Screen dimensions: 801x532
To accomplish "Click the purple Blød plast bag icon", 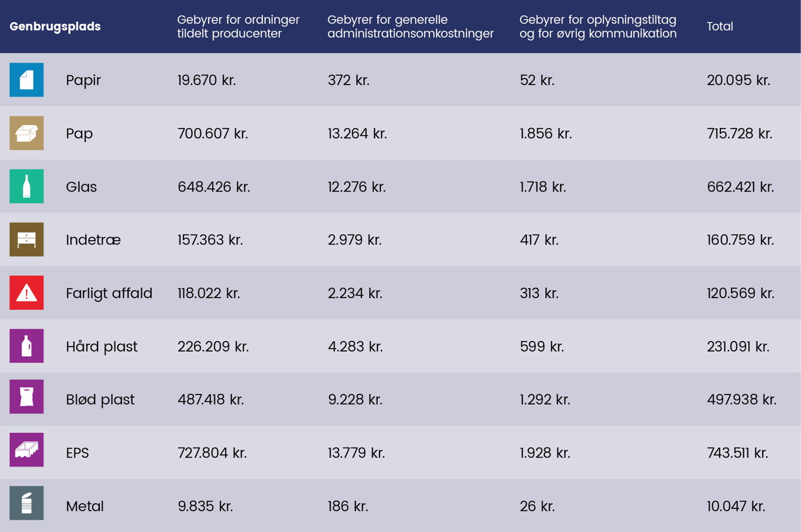I will (x=27, y=397).
